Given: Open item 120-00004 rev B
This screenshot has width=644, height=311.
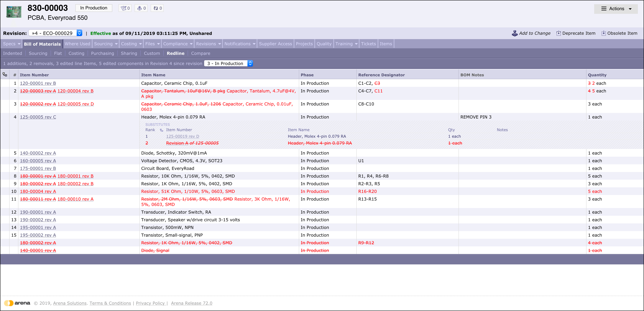Looking at the screenshot, I should coord(76,91).
